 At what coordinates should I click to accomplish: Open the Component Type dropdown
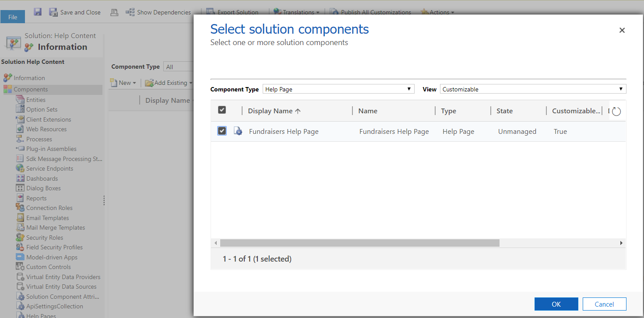coord(338,89)
